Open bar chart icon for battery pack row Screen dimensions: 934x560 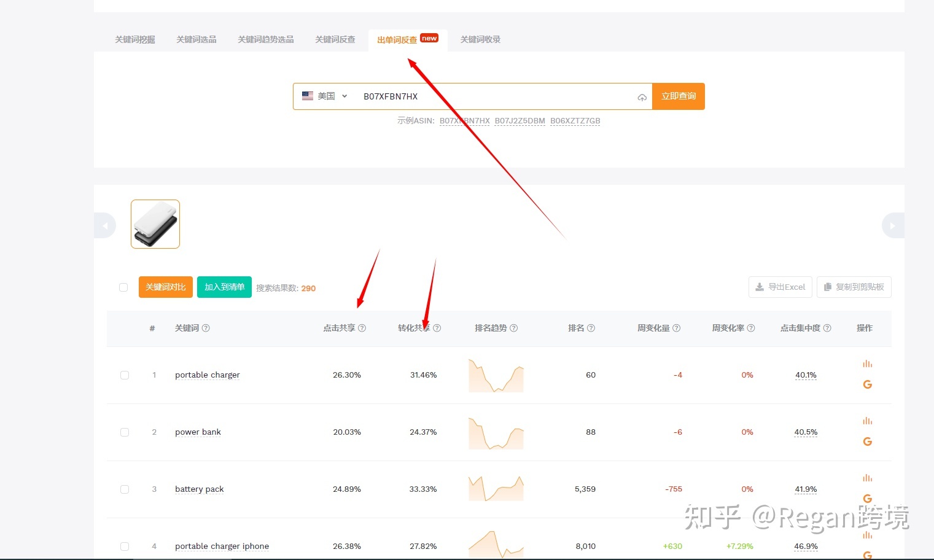coord(867,478)
